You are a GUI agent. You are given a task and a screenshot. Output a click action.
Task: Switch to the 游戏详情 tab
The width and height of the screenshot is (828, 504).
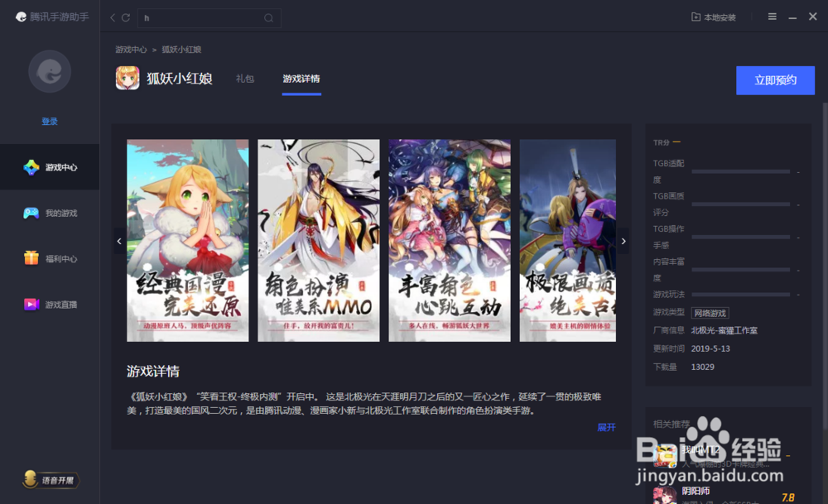coord(301,79)
